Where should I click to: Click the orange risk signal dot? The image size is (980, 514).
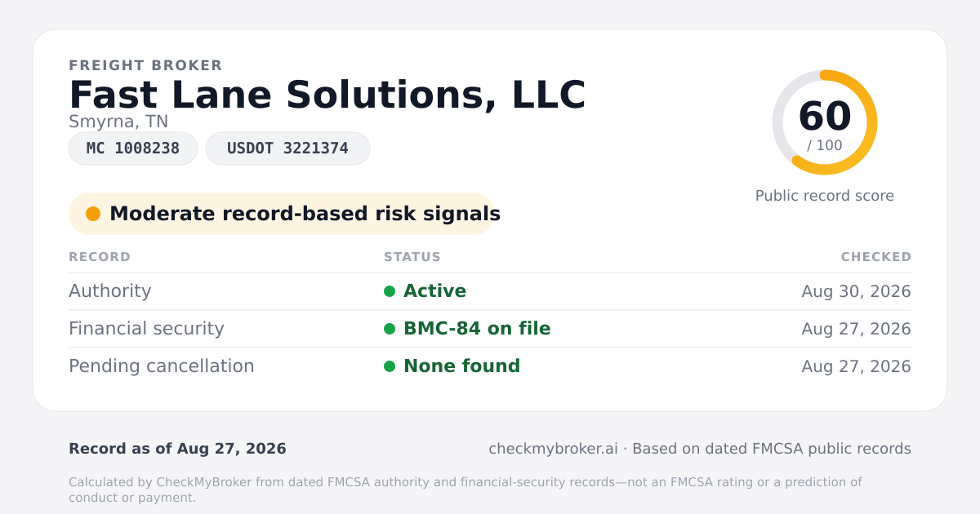pyautogui.click(x=93, y=214)
